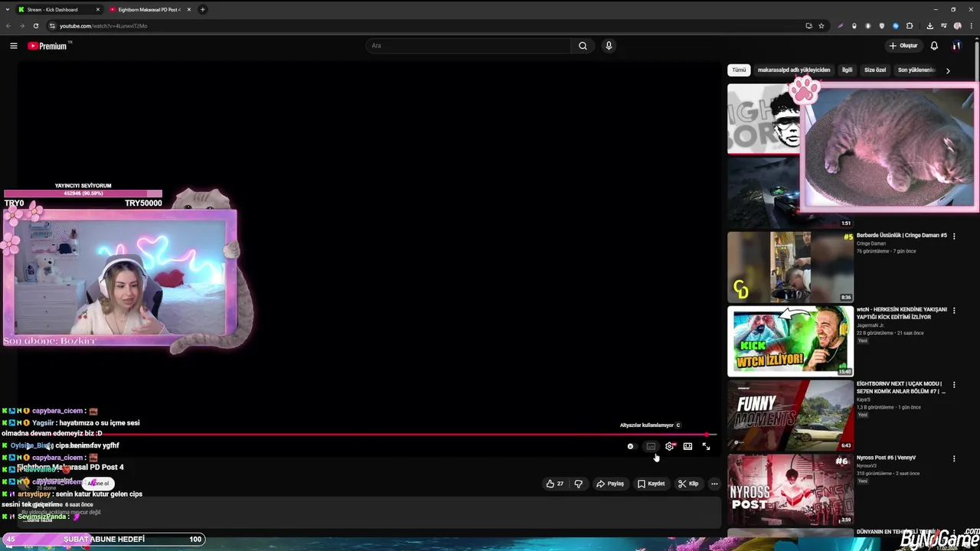The image size is (980, 551).
Task: Open options for Berberde Üstünlük video
Action: click(954, 236)
